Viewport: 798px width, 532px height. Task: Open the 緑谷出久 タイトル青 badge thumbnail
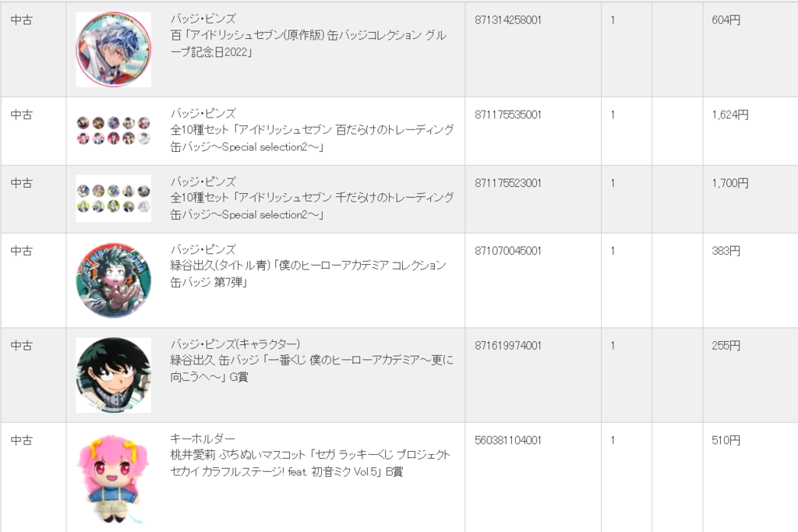114,280
